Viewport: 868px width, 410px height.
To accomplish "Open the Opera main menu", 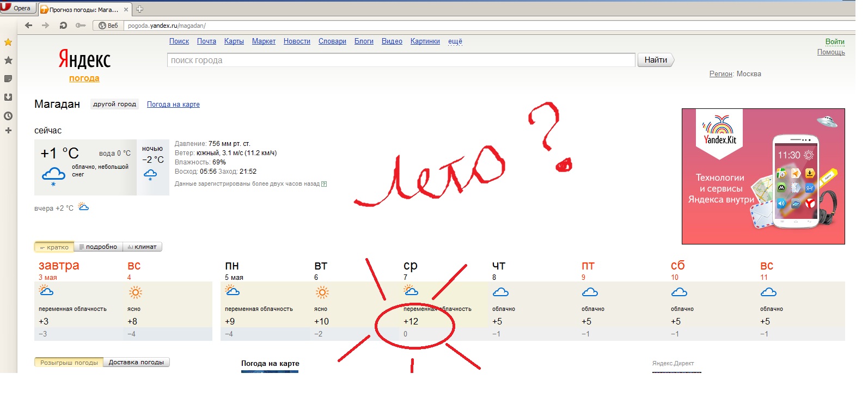I will (x=17, y=8).
